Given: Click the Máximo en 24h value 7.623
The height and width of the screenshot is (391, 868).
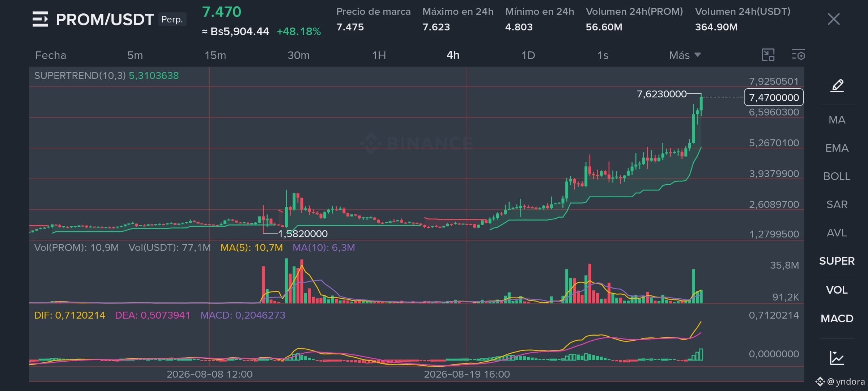Looking at the screenshot, I should click(x=436, y=27).
